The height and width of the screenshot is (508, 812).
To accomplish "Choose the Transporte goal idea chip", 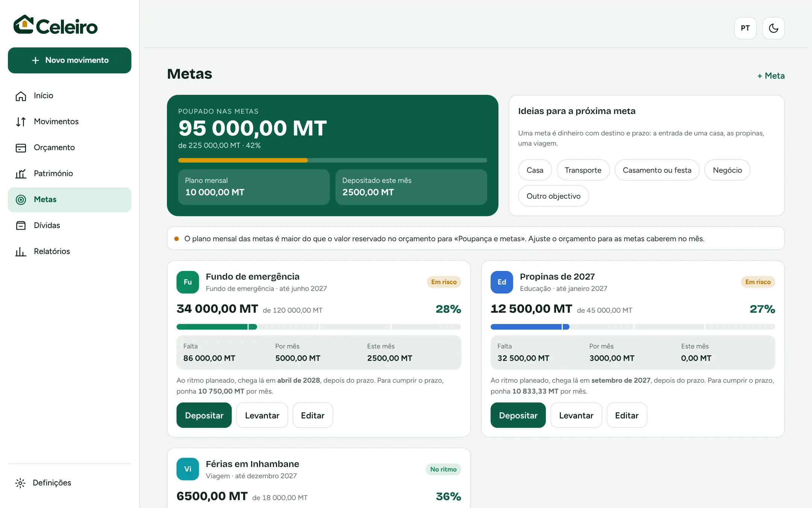I will click(x=583, y=170).
